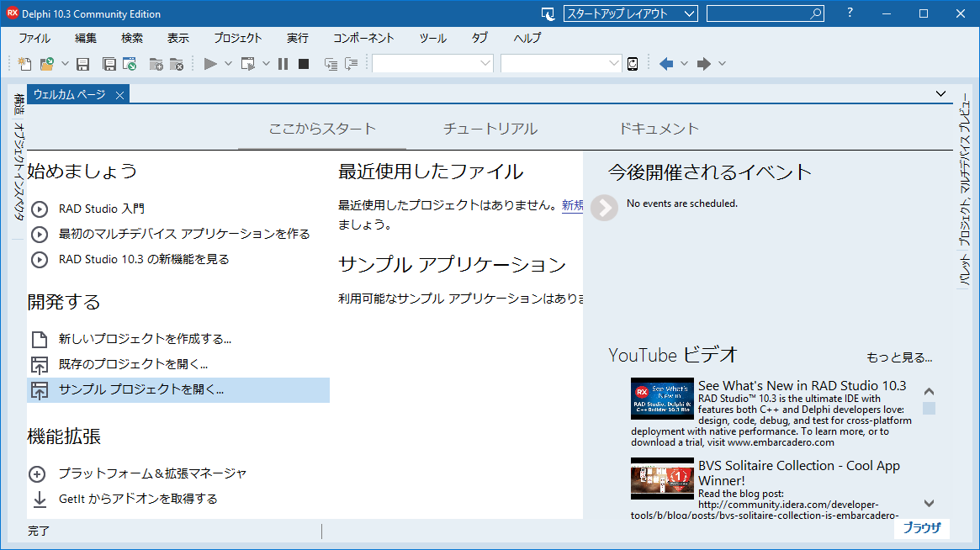This screenshot has height=550, width=980.
Task: Open the プロジェクト menu
Action: [x=238, y=37]
